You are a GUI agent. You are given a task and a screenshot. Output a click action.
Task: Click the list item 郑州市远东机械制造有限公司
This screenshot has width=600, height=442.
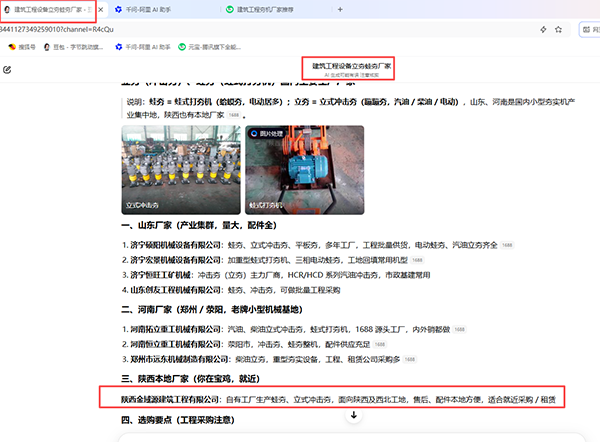[261, 359]
